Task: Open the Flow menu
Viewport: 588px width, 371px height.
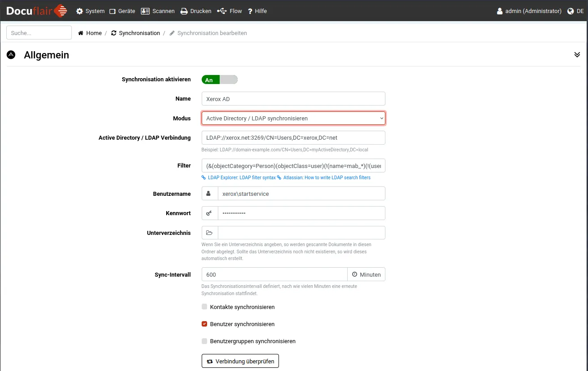Action: [x=230, y=11]
